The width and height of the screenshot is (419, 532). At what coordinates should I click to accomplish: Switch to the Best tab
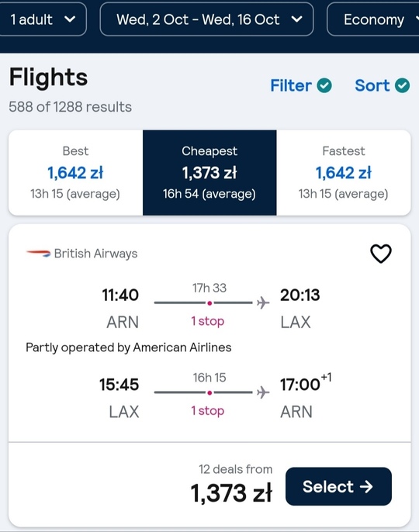(x=75, y=173)
